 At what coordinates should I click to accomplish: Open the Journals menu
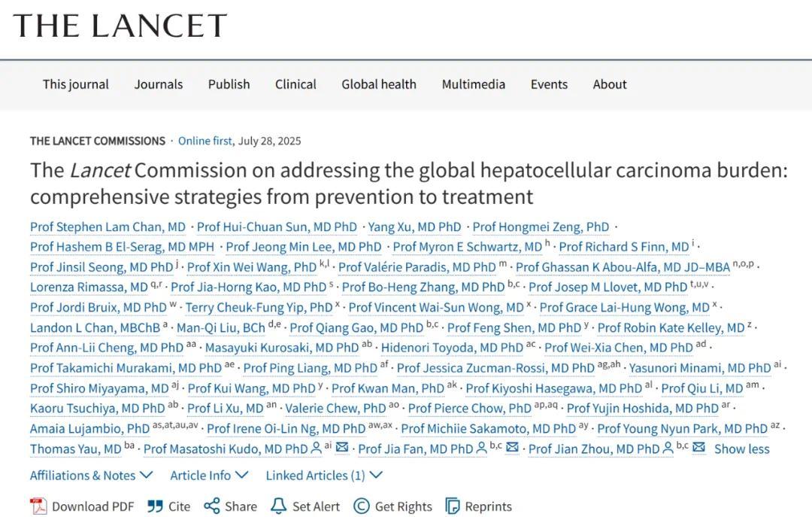click(159, 84)
